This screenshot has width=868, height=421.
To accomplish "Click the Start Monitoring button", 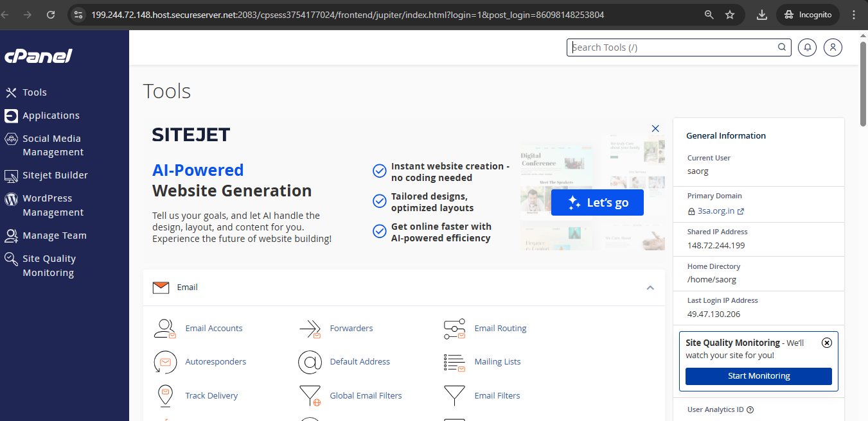I will coord(758,376).
